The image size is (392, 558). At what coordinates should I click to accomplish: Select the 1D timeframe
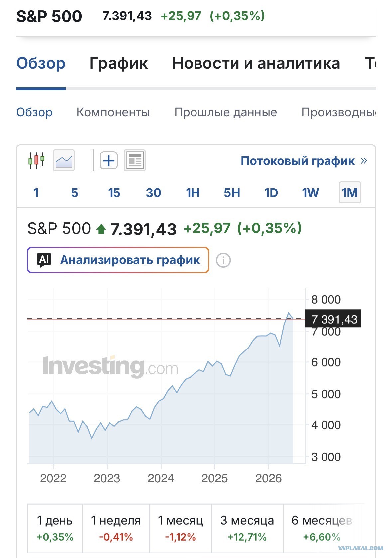(x=271, y=193)
